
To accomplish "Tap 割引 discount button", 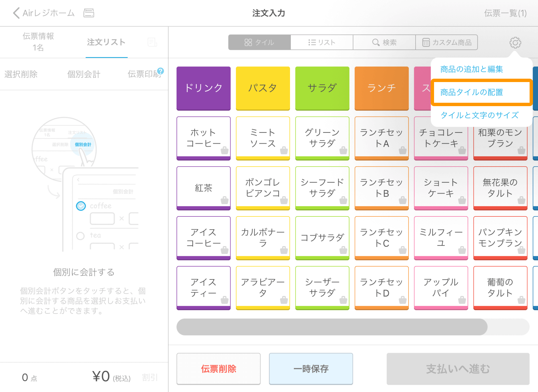I will coord(150,377).
